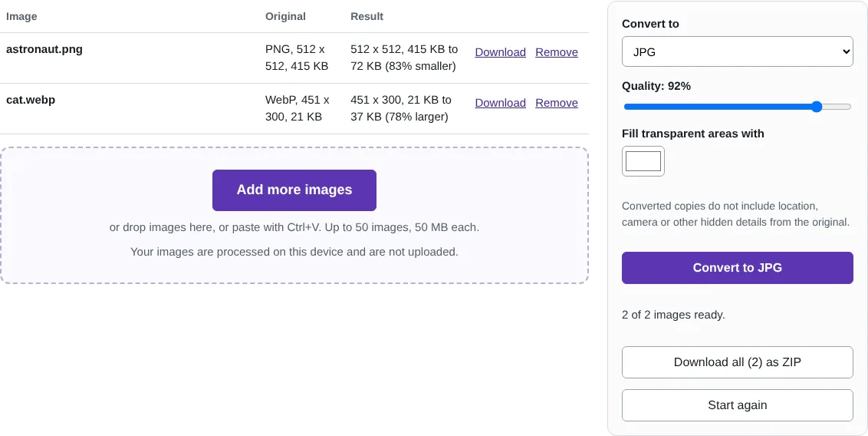Screen dimensions: 868x436
Task: Remove astronaut.png from the list
Action: [557, 52]
